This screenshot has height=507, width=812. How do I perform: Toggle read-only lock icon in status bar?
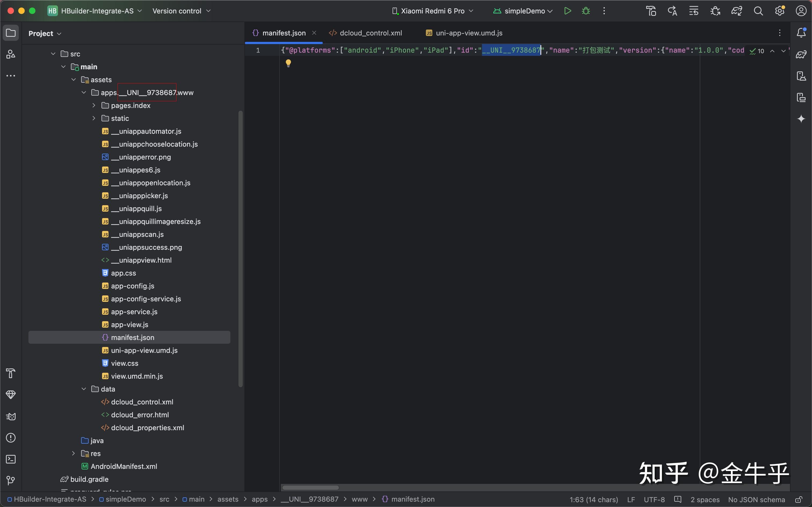point(799,500)
